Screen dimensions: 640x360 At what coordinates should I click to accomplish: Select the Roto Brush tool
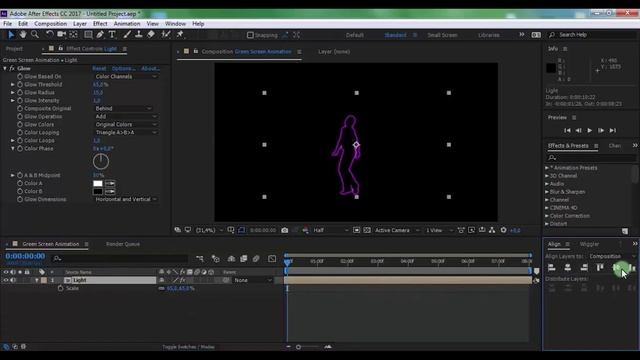[x=166, y=35]
